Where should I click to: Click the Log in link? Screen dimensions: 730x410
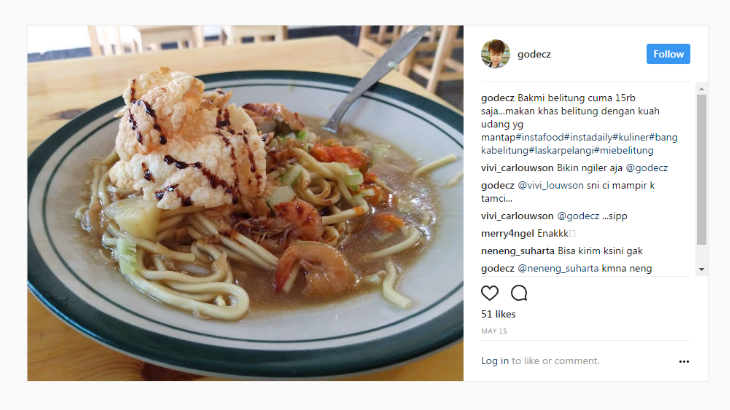(x=494, y=361)
